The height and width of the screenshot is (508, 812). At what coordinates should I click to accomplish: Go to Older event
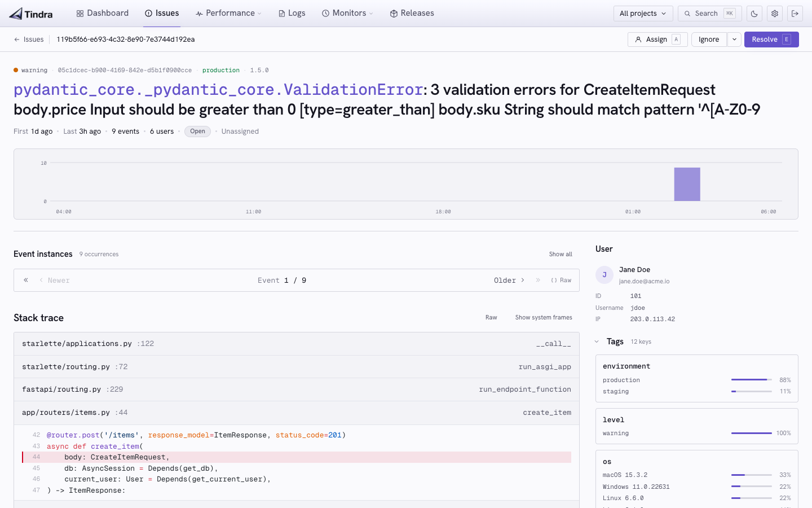click(509, 281)
